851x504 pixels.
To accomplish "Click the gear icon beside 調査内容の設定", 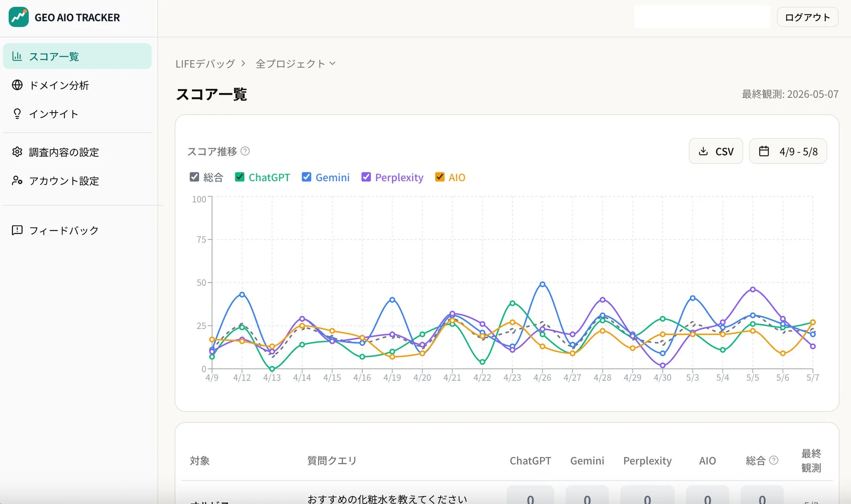I will pyautogui.click(x=17, y=152).
